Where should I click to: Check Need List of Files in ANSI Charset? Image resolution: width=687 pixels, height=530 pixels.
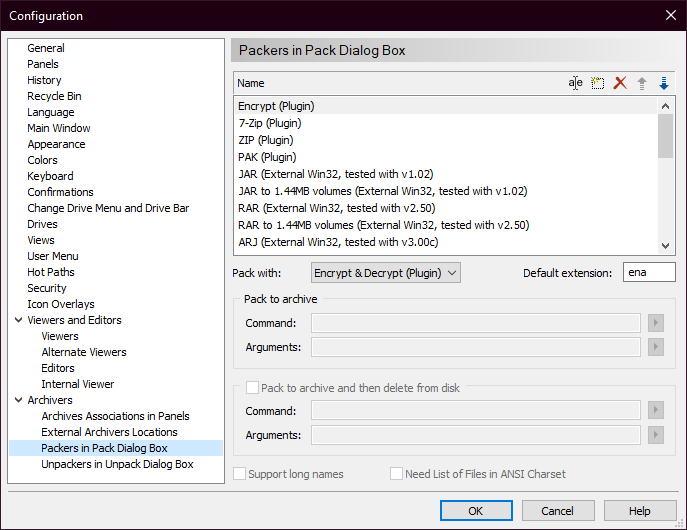[397, 474]
